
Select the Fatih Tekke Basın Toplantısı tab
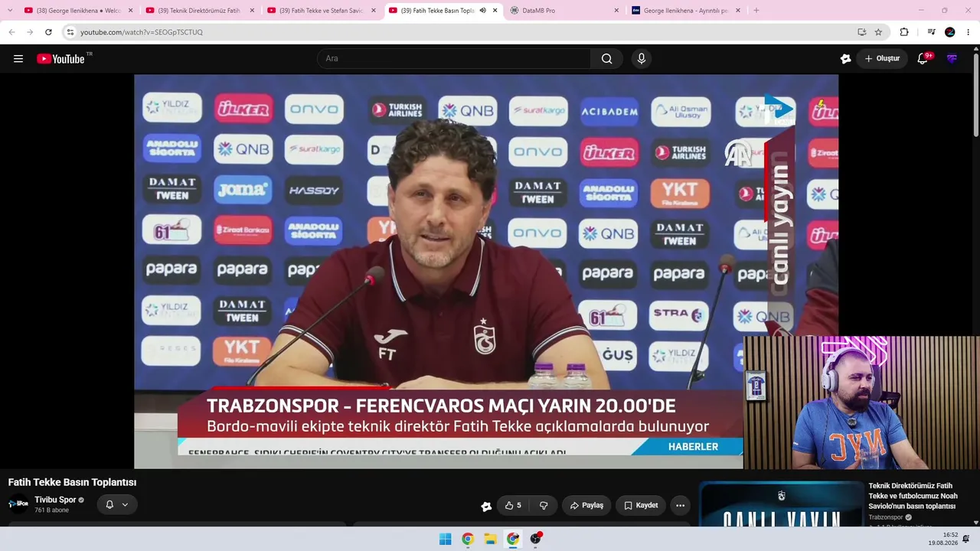pos(443,11)
